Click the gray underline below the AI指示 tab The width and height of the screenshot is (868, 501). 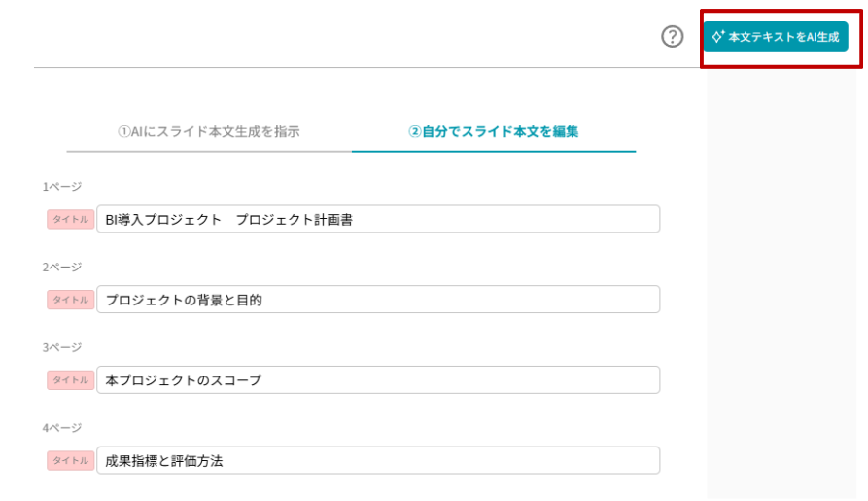[x=208, y=152]
